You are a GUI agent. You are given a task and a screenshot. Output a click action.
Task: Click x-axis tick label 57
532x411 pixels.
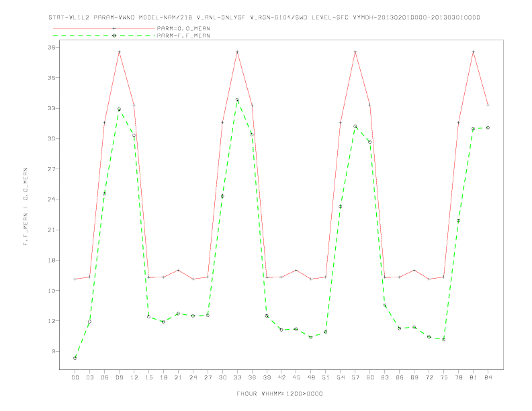pos(355,377)
